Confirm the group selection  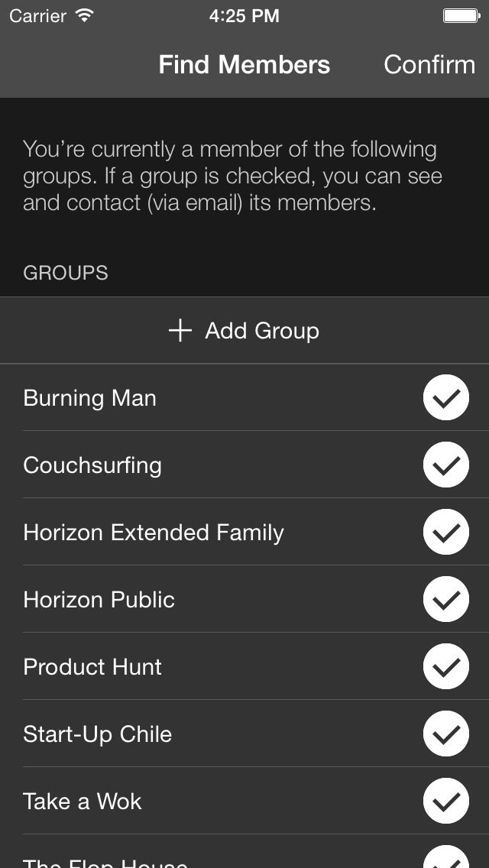coord(429,65)
